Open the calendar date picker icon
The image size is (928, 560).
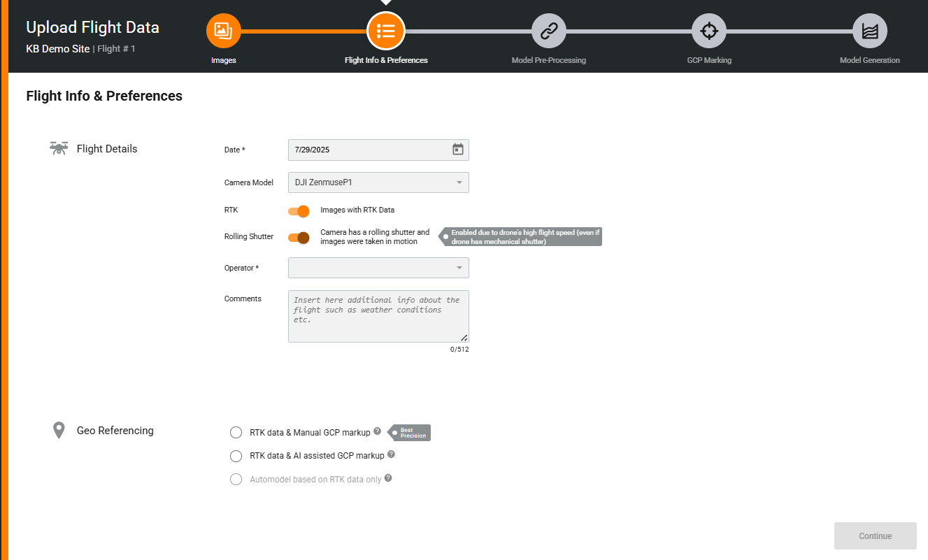[x=458, y=150]
